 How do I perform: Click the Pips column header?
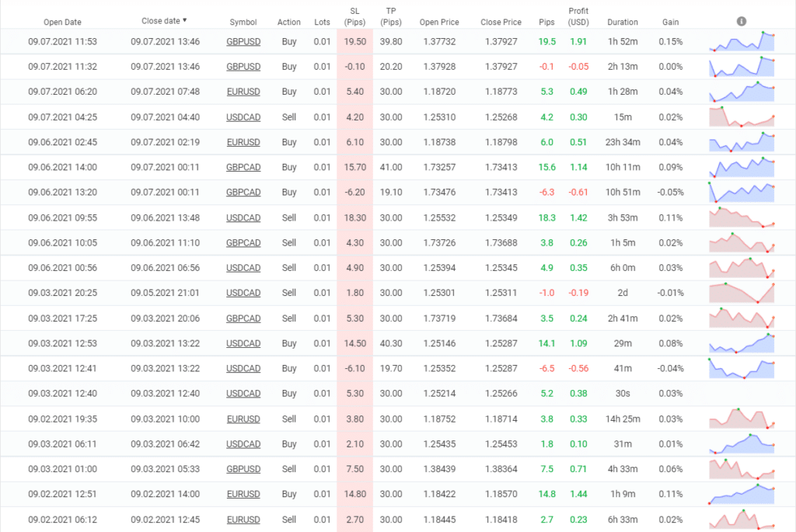point(546,23)
